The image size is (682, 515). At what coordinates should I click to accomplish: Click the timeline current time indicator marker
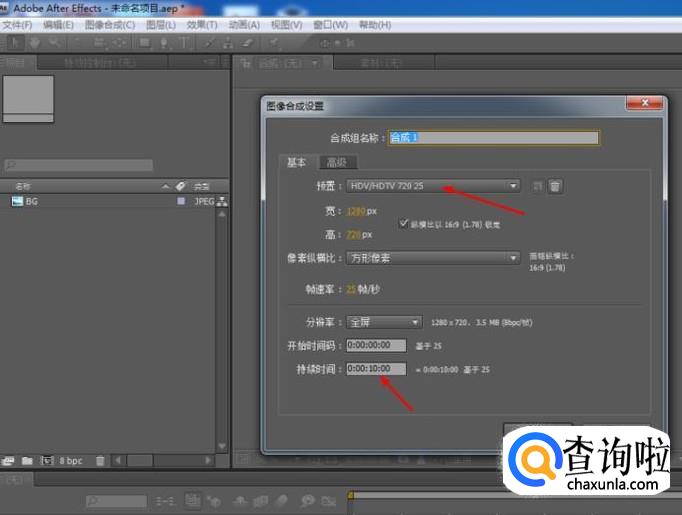[x=351, y=495]
